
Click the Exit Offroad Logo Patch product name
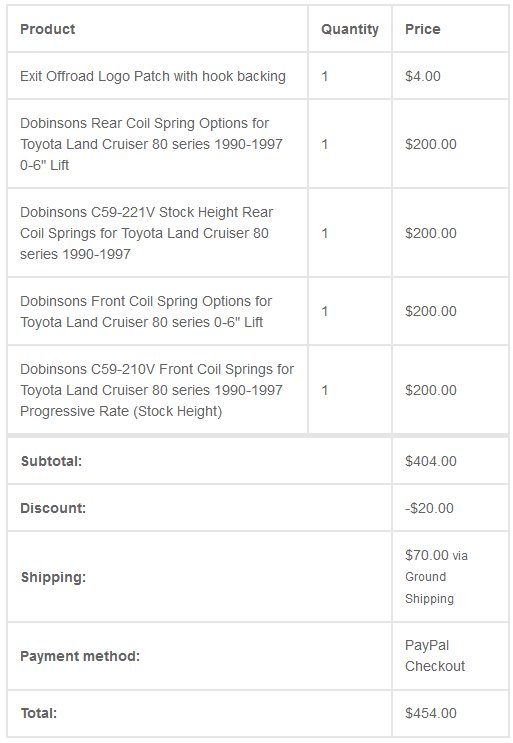click(153, 76)
